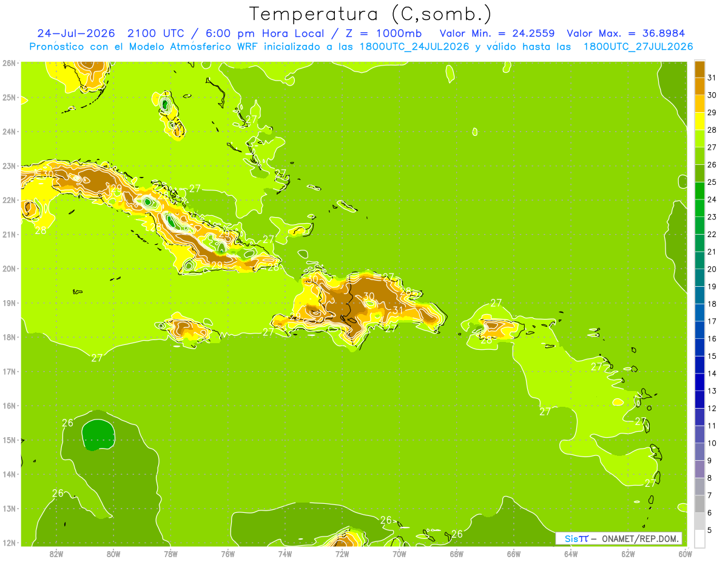
Task: Click the dark blue legend swatch between 13 and 14
Action: 699,383
